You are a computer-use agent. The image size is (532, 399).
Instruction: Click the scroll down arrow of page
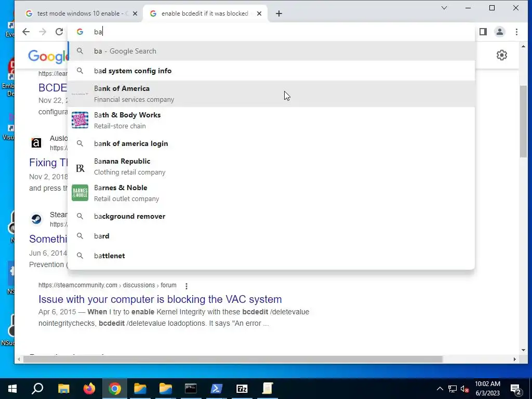[523, 350]
